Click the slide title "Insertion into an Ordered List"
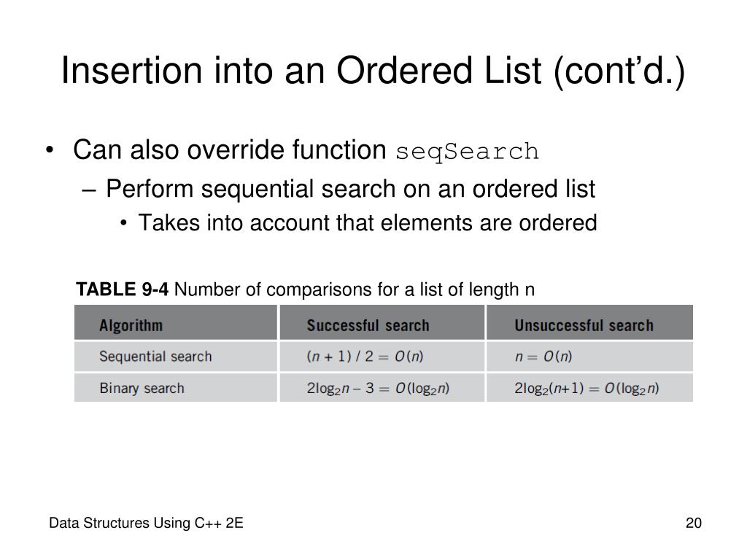Image resolution: width=747 pixels, height=560 pixels. click(x=306, y=72)
